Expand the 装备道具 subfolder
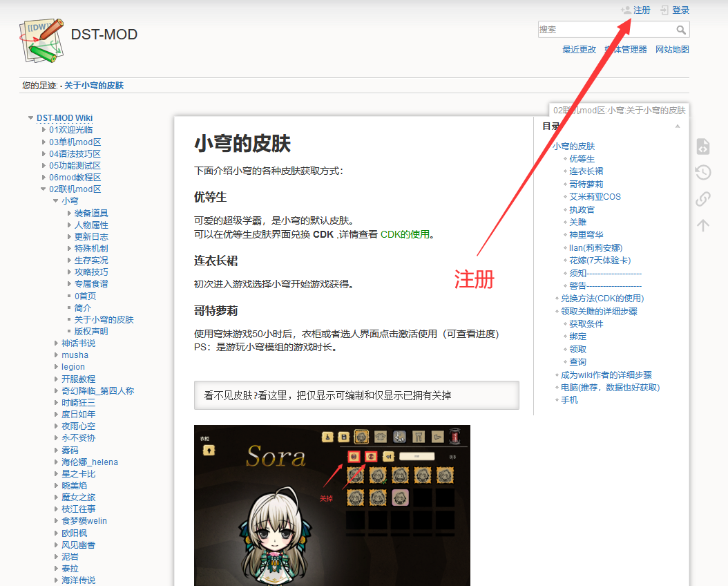 click(x=69, y=214)
